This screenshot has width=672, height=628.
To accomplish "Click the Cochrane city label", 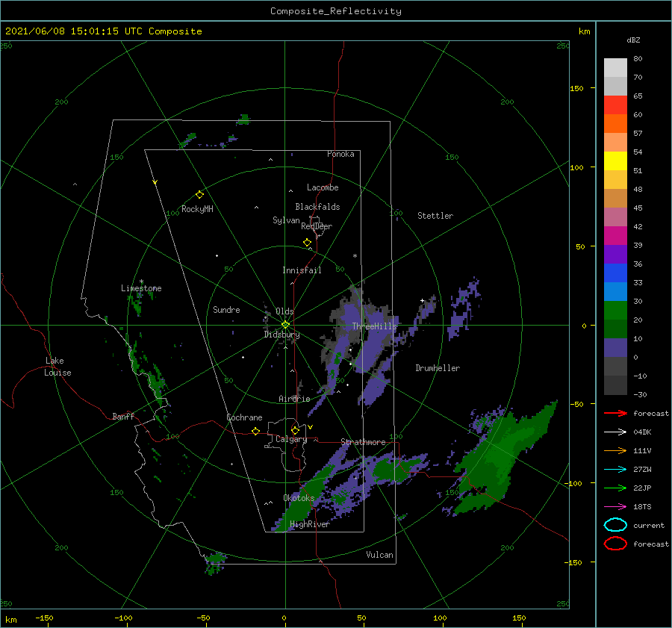I will (244, 417).
